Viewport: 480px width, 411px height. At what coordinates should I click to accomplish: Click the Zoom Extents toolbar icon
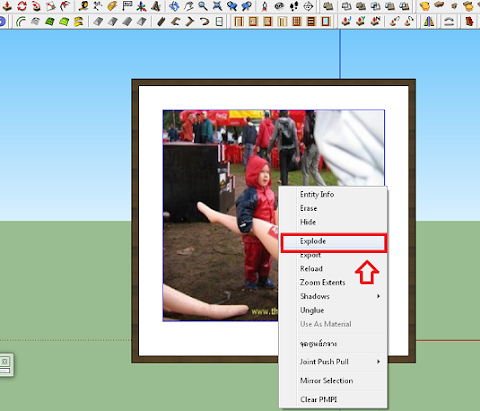(x=217, y=6)
